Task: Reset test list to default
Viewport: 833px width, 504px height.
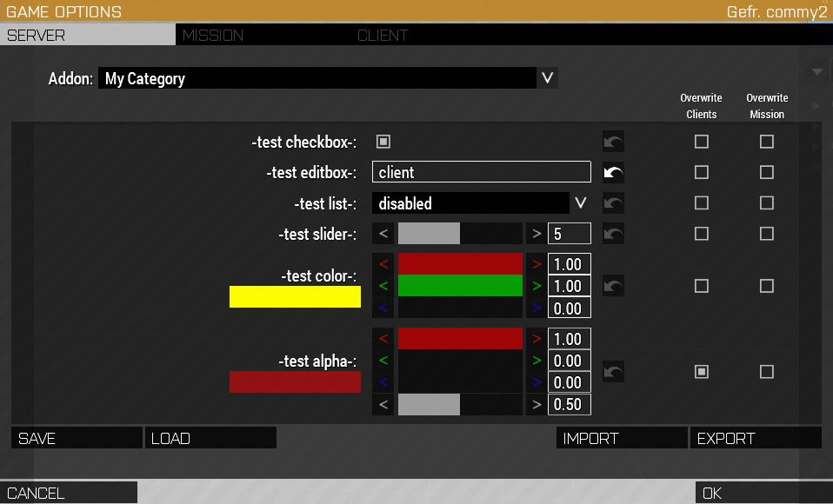Action: [613, 203]
